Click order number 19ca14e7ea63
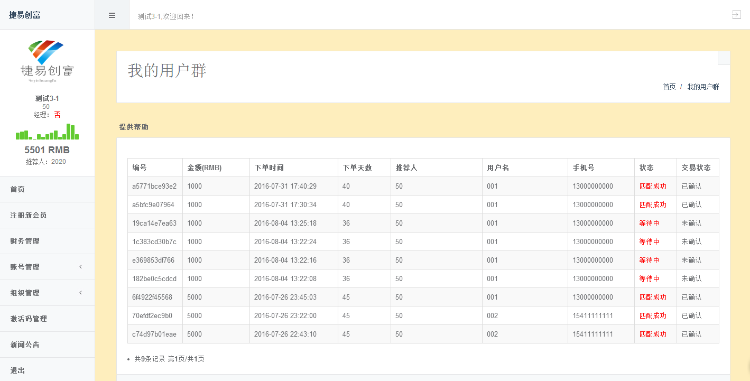This screenshot has width=750, height=381. (x=154, y=223)
